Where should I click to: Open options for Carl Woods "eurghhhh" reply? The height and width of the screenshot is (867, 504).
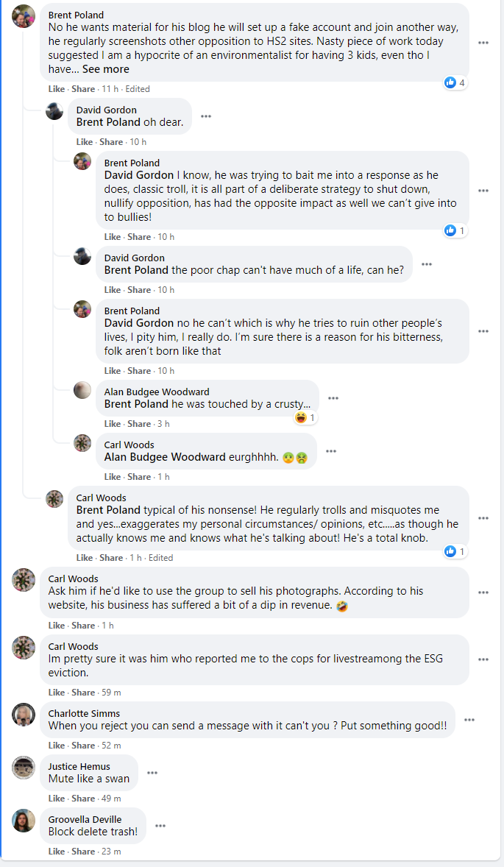[x=331, y=451]
